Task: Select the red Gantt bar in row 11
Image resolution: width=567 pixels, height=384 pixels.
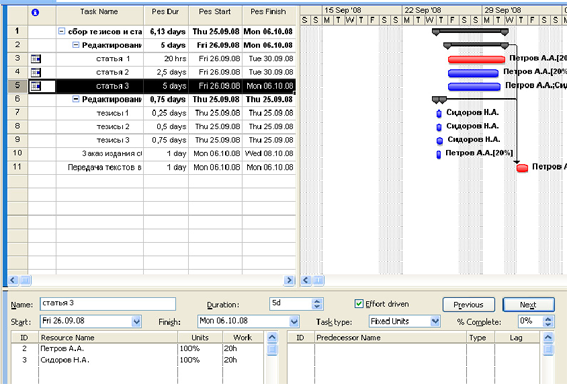Action: click(522, 168)
